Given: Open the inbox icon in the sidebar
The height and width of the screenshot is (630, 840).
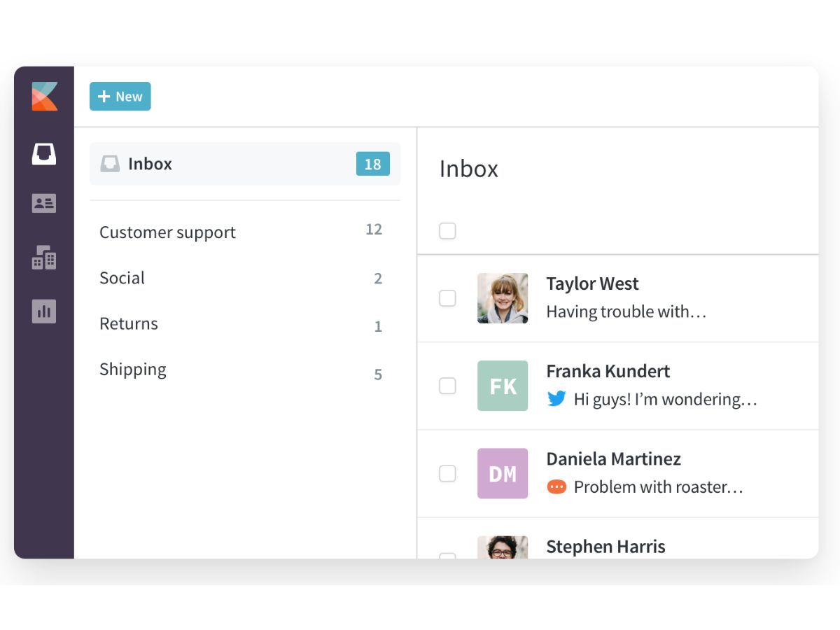Looking at the screenshot, I should click(44, 154).
